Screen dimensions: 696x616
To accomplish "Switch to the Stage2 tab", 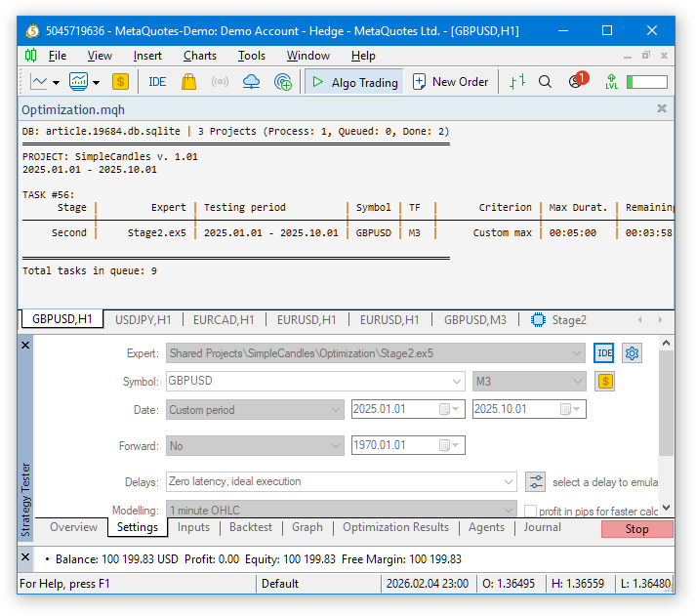I will point(559,320).
